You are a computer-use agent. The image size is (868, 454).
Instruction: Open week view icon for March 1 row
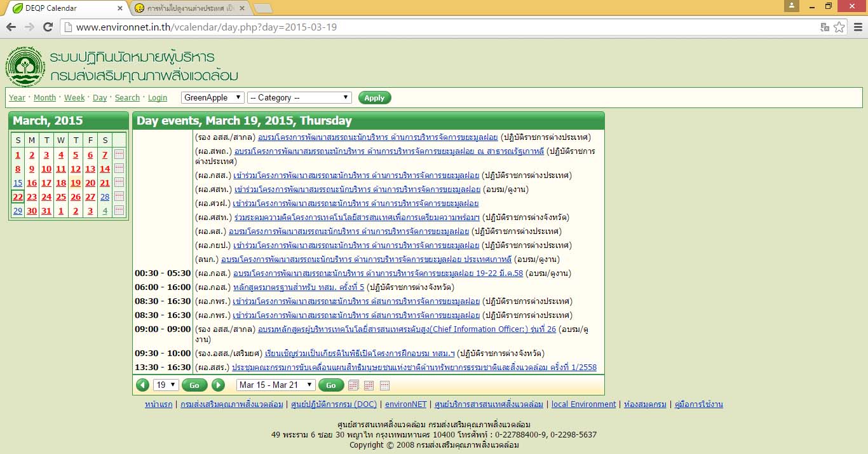[119, 155]
